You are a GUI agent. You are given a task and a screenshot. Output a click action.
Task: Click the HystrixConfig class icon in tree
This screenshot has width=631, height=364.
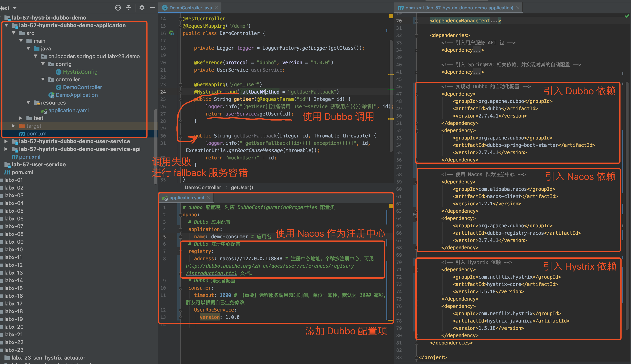[x=59, y=72]
